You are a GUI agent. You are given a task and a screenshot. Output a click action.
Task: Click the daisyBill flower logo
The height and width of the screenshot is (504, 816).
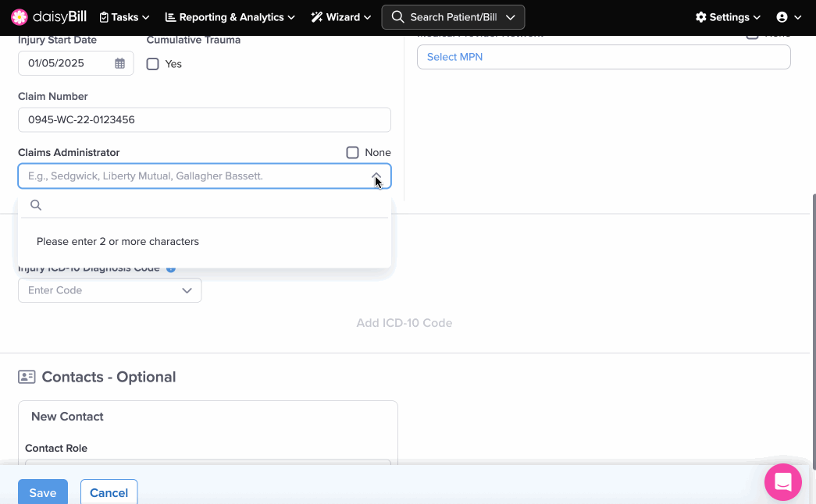(x=20, y=17)
